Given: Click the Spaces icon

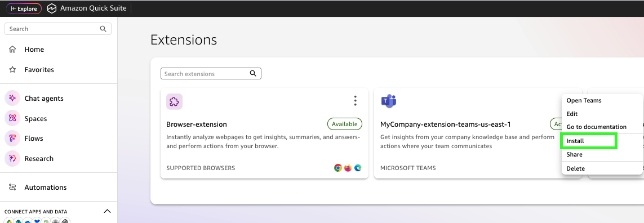Looking at the screenshot, I should [x=12, y=118].
